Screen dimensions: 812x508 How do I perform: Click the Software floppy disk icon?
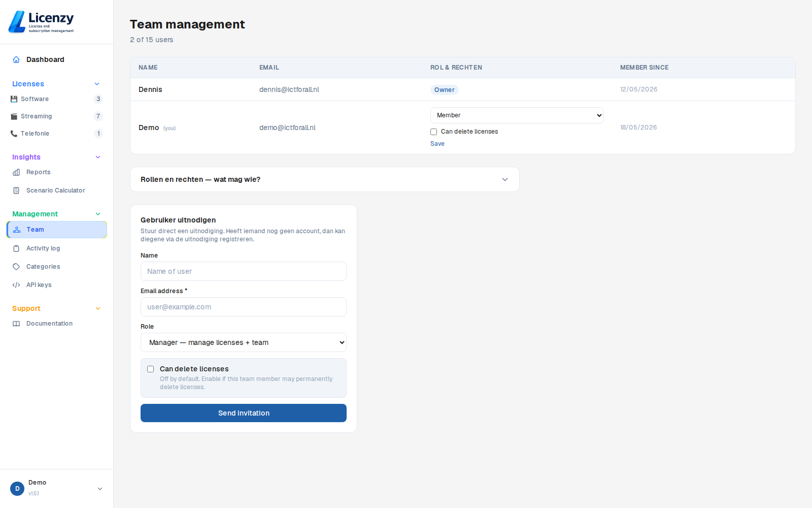(x=14, y=99)
